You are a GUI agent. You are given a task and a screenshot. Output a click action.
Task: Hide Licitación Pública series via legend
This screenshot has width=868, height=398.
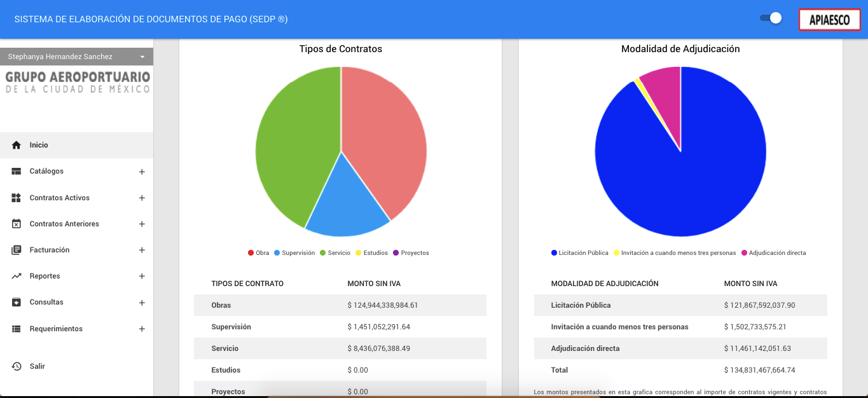[579, 253]
